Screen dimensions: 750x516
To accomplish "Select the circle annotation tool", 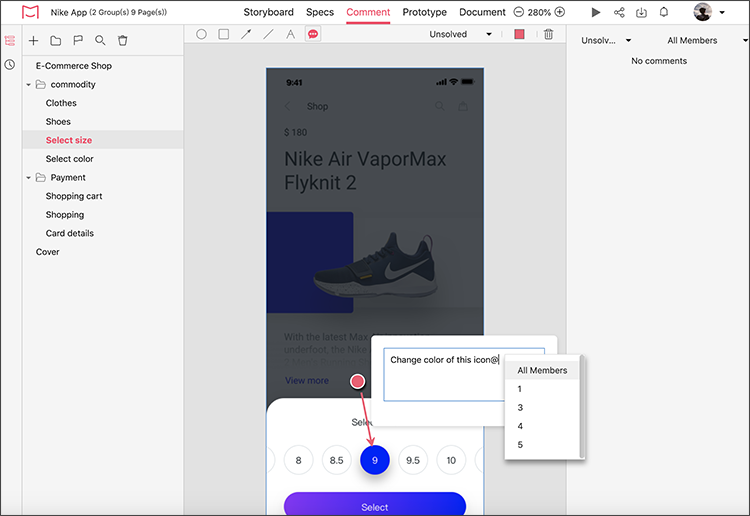I will pyautogui.click(x=201, y=34).
